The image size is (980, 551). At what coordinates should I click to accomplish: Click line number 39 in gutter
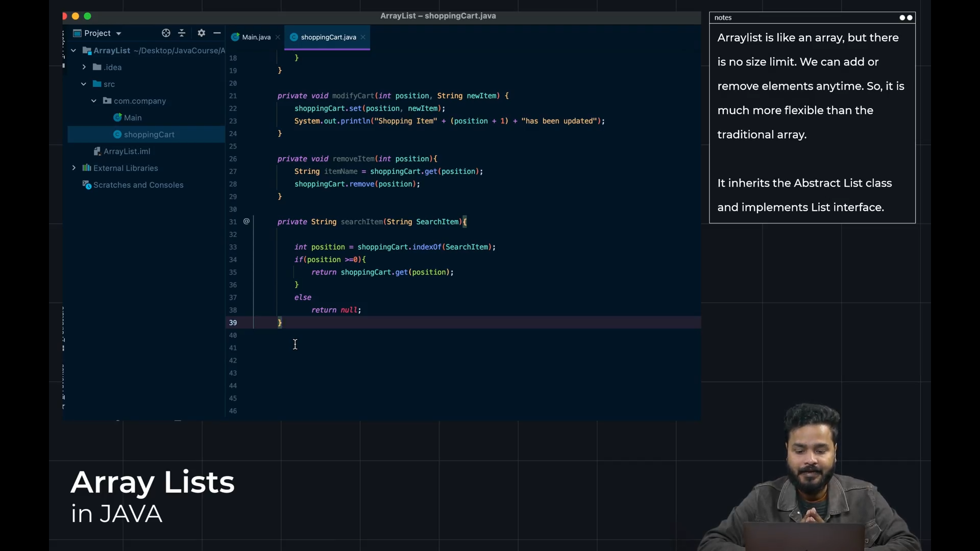coord(233,323)
